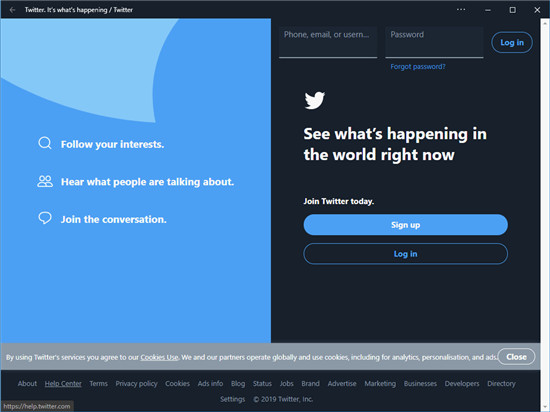Screen dimensions: 550x412
Task: Open the Privacy policy footer link
Action: 136,384
